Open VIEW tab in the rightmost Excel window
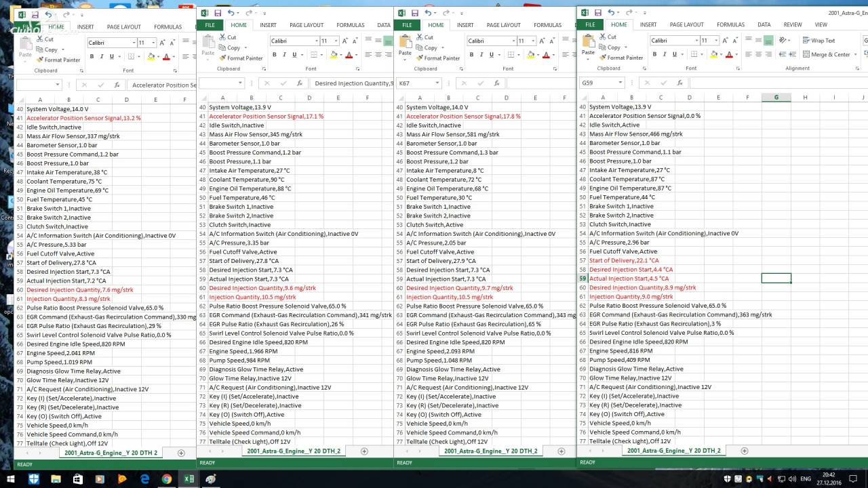 821,24
